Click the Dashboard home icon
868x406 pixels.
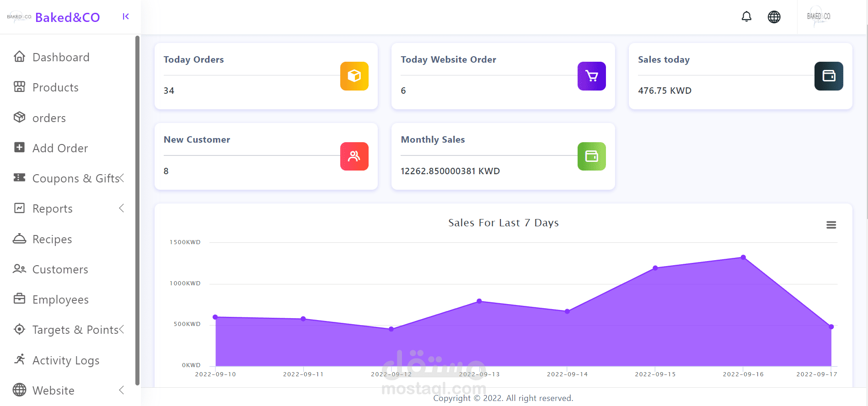tap(19, 57)
